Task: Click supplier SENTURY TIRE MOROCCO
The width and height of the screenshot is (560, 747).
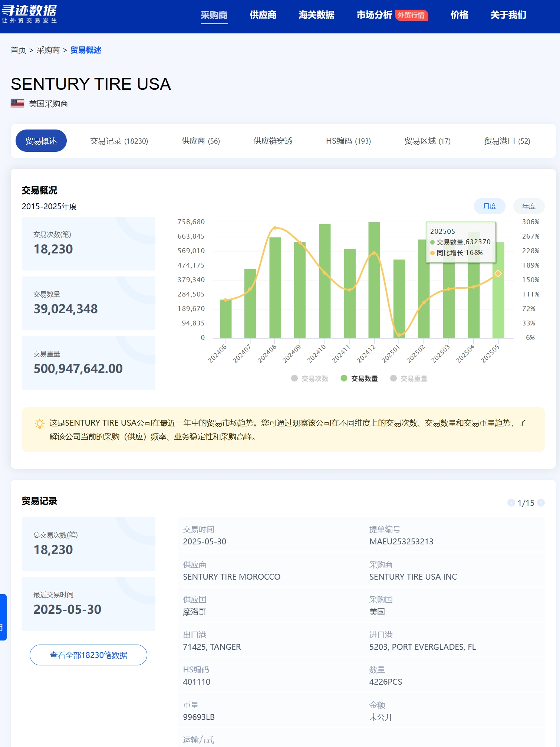Action: tap(232, 577)
